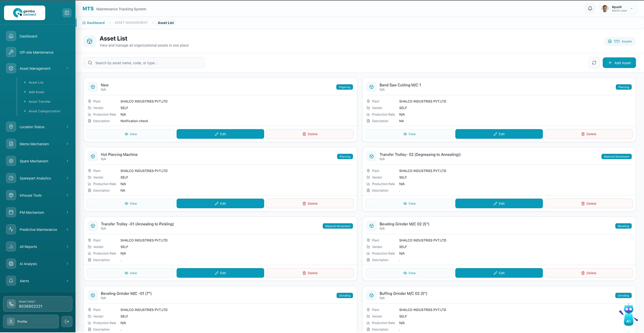The width and height of the screenshot is (644, 333).
Task: Click the Alerts bell icon in sidebar
Action: (x=11, y=281)
